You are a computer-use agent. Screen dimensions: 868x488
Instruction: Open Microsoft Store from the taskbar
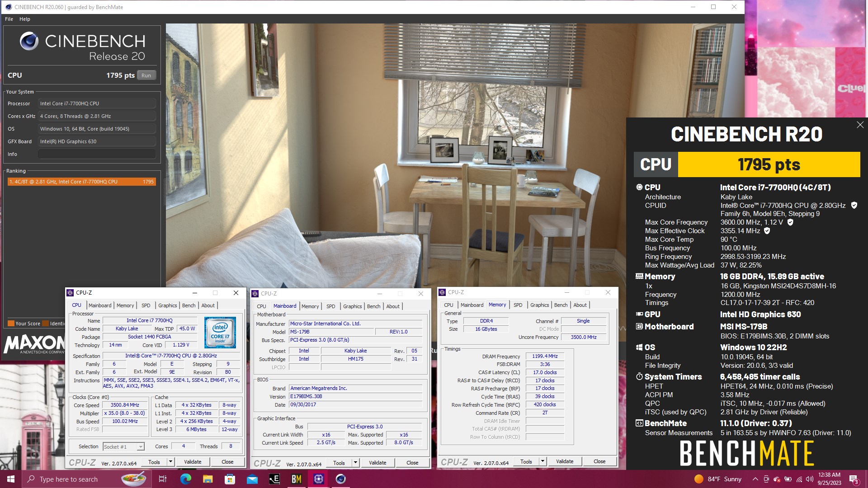pyautogui.click(x=230, y=479)
